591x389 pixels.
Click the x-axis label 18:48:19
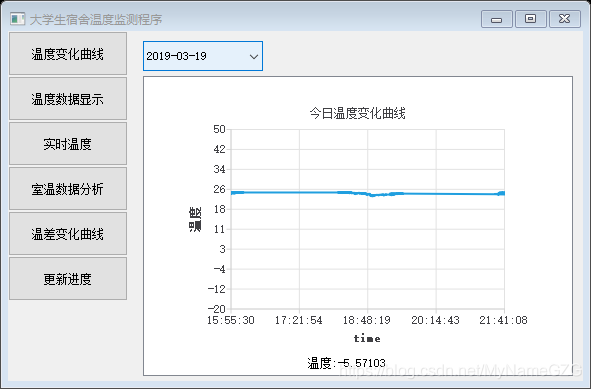click(x=367, y=320)
